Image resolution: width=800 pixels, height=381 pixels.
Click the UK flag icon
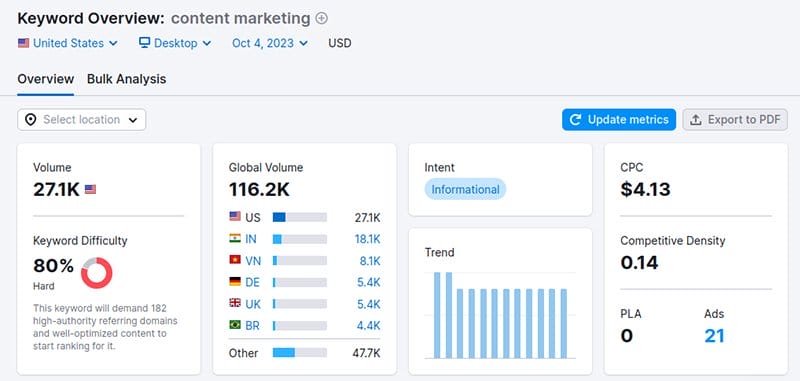(235, 303)
